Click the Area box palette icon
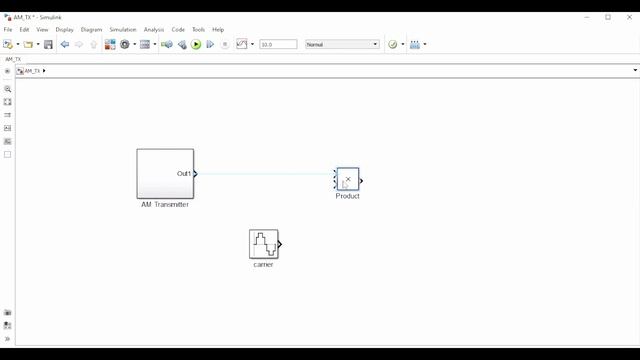Image resolution: width=640 pixels, height=360 pixels. click(x=7, y=154)
